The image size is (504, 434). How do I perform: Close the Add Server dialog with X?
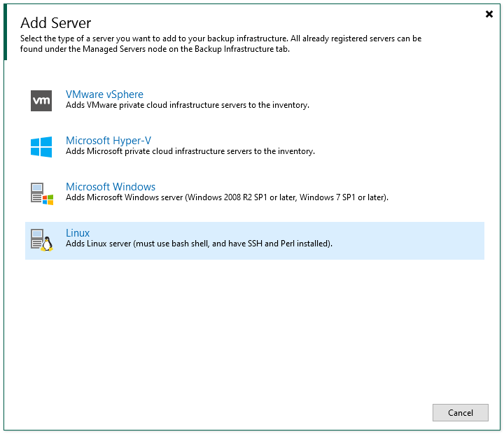[x=489, y=13]
